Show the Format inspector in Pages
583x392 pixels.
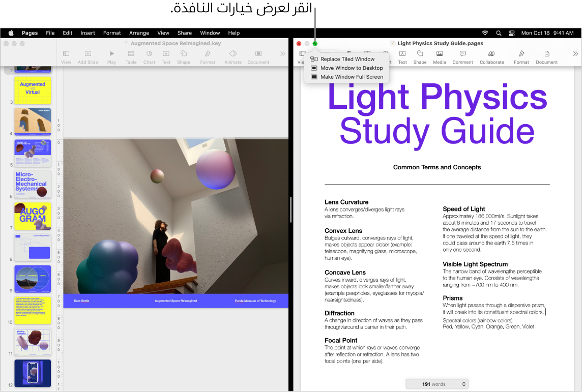pos(521,55)
